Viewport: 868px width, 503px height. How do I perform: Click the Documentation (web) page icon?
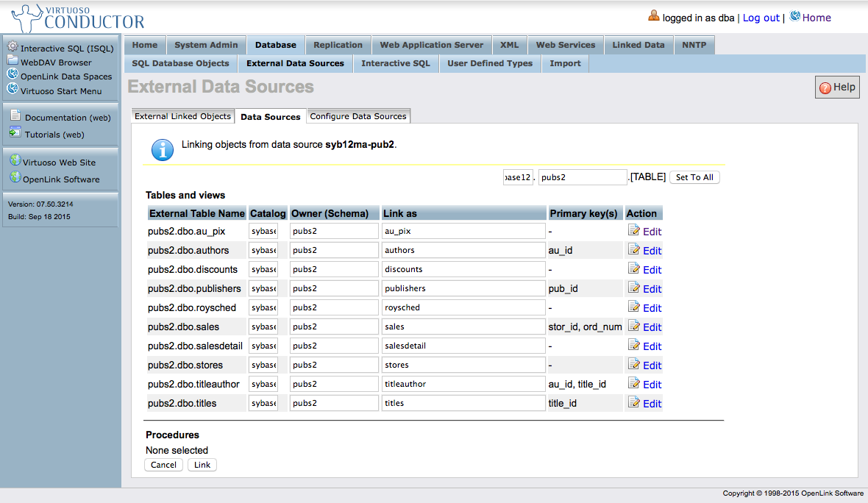15,115
